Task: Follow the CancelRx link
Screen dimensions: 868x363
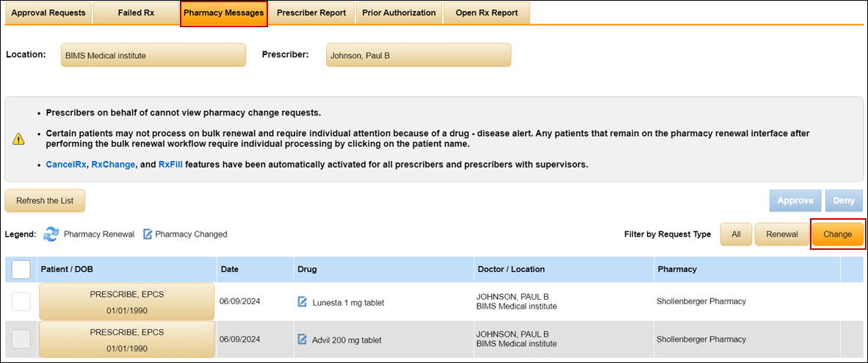Action: tap(65, 165)
